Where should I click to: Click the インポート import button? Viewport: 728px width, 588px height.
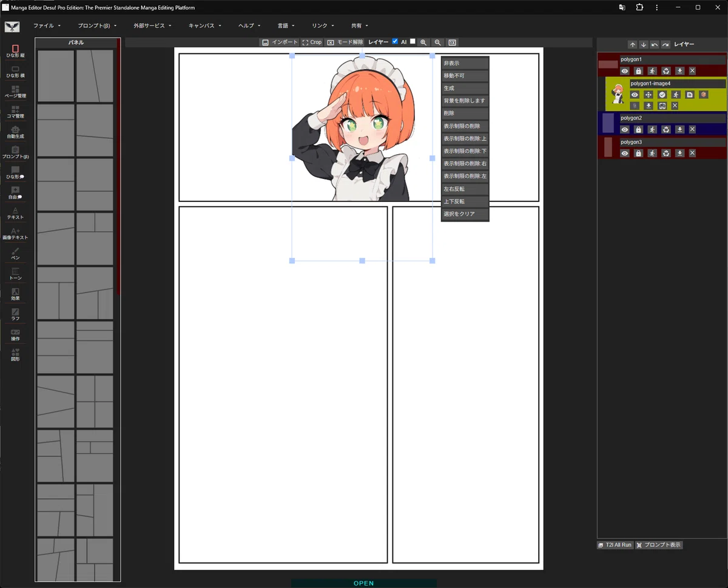point(280,42)
